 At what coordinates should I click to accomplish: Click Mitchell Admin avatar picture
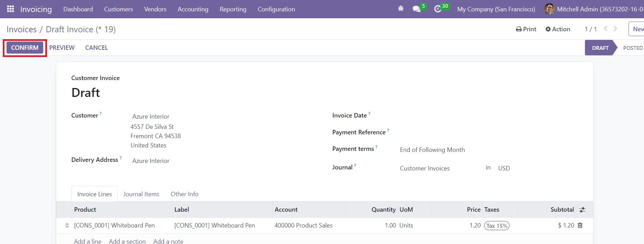(550, 9)
